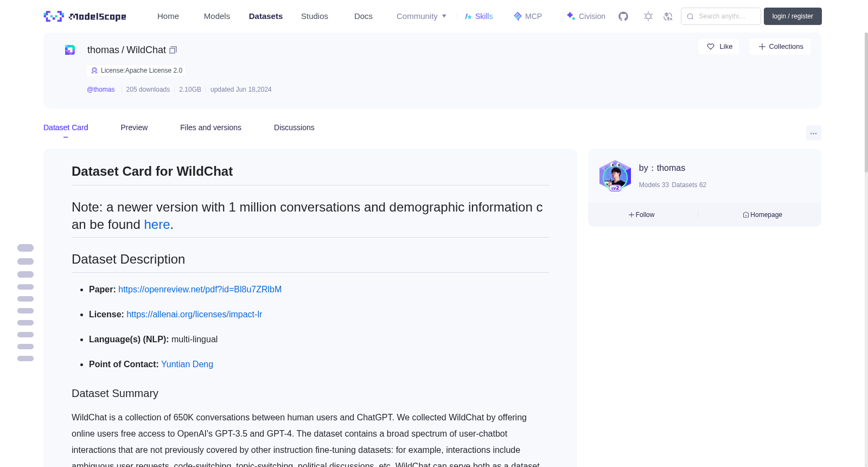Image resolution: width=868 pixels, height=467 pixels.
Task: Click the three-dots more options button
Action: click(814, 133)
